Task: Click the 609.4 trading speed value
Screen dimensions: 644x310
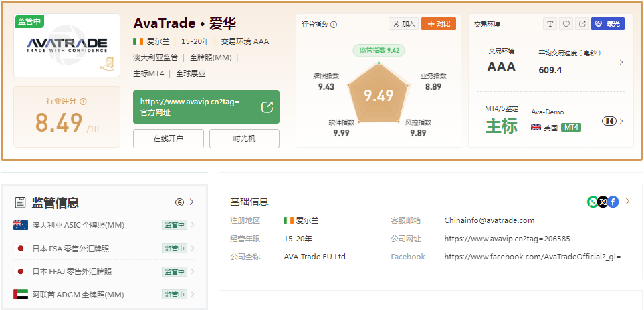Action: pyautogui.click(x=550, y=70)
